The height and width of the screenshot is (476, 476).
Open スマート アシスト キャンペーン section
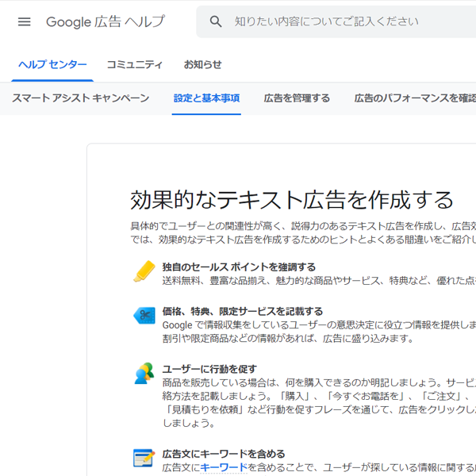pos(80,98)
